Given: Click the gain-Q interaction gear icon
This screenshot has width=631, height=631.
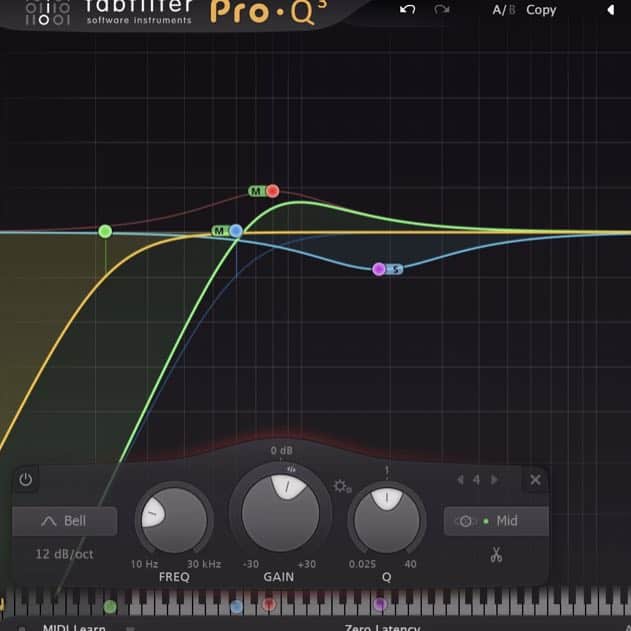Looking at the screenshot, I should pyautogui.click(x=342, y=487).
